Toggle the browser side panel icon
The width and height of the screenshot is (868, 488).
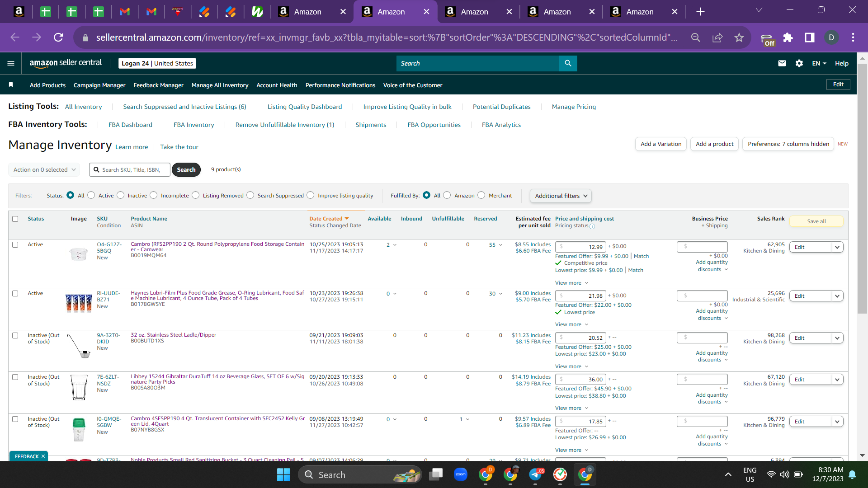(810, 38)
